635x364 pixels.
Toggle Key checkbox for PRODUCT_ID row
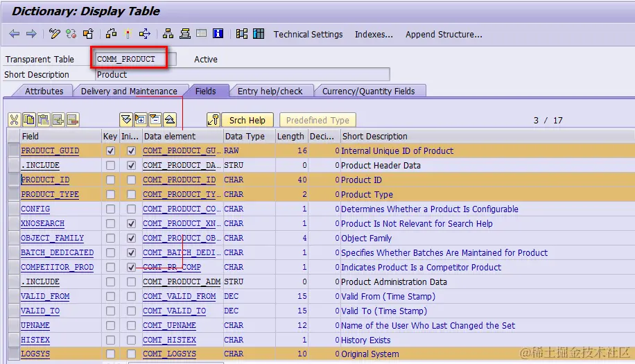110,180
